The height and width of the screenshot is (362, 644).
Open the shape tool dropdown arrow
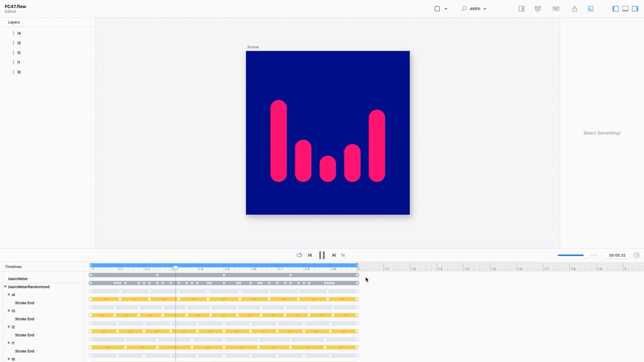point(446,9)
